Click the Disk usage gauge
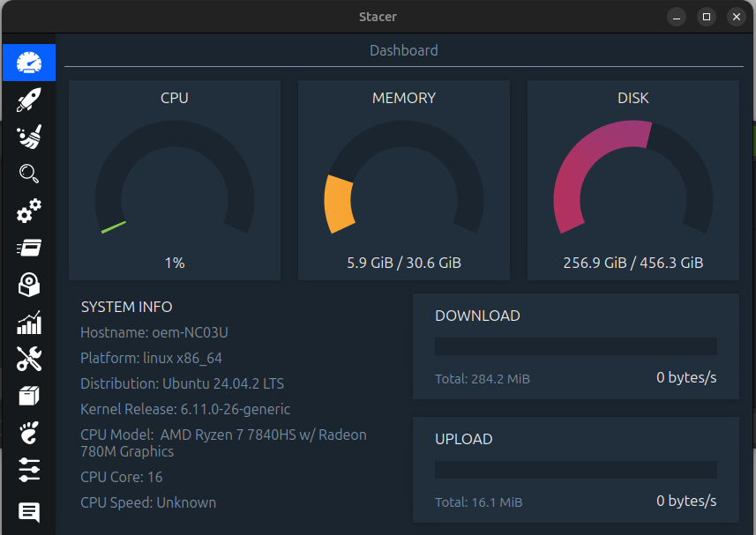The height and width of the screenshot is (535, 756). coord(633,177)
